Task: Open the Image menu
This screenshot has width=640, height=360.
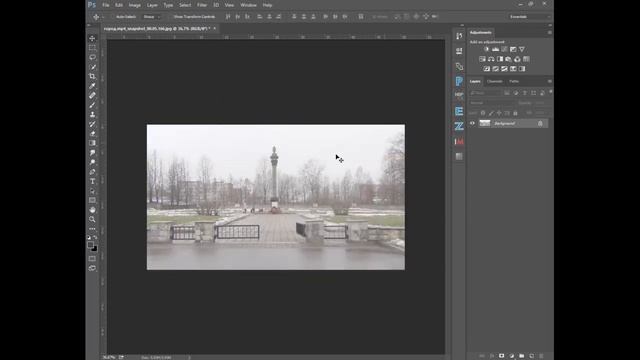Action: (x=135, y=5)
